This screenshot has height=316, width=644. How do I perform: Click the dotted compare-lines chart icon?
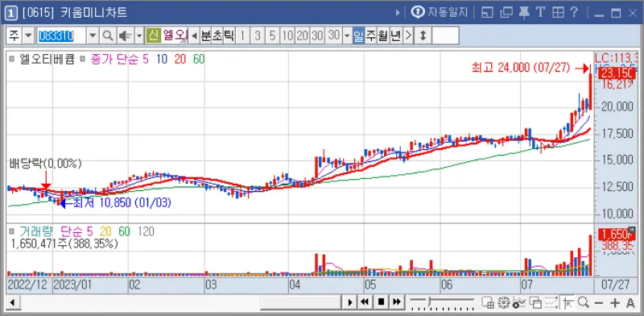[551, 302]
